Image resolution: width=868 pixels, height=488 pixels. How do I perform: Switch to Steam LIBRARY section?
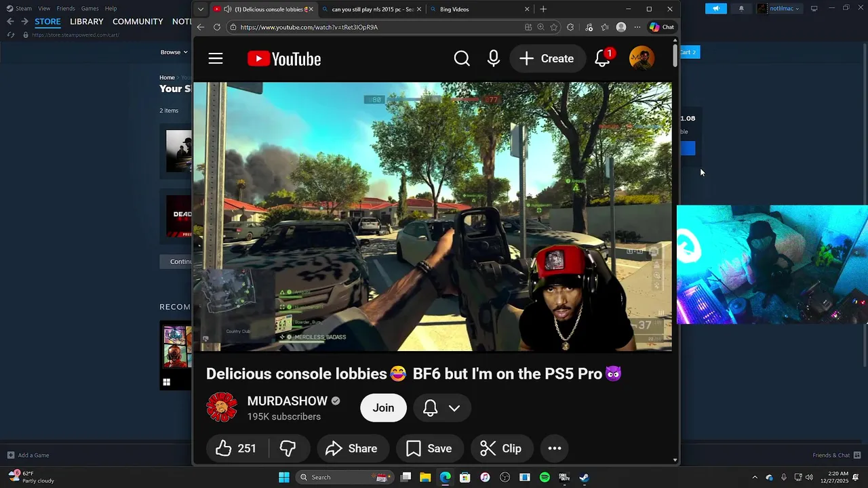tap(87, 22)
